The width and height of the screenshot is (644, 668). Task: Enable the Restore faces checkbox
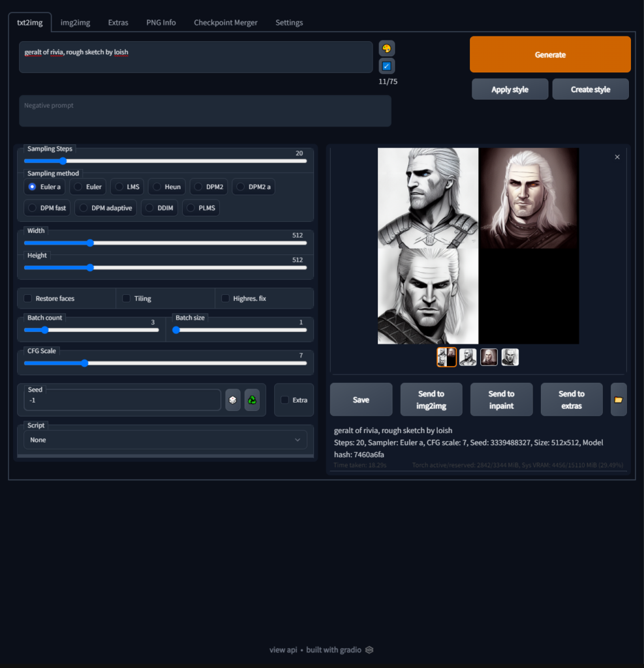coord(27,298)
